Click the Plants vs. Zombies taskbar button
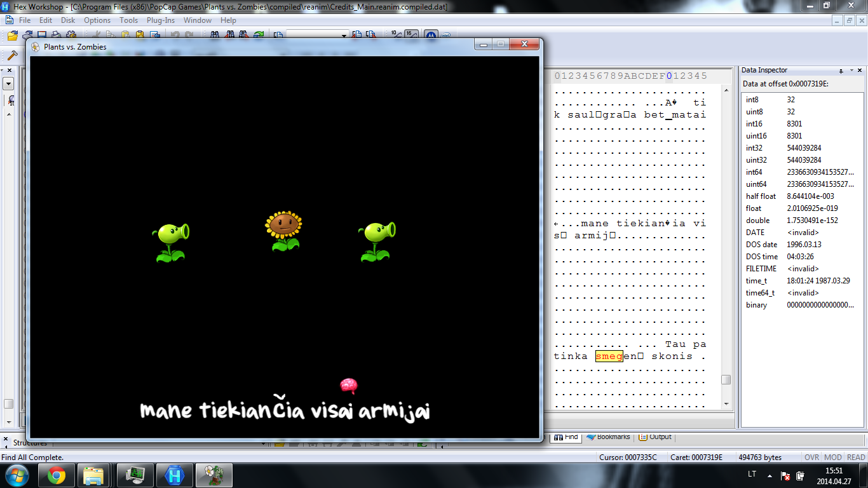Viewport: 868px width, 488px height. pos(214,475)
